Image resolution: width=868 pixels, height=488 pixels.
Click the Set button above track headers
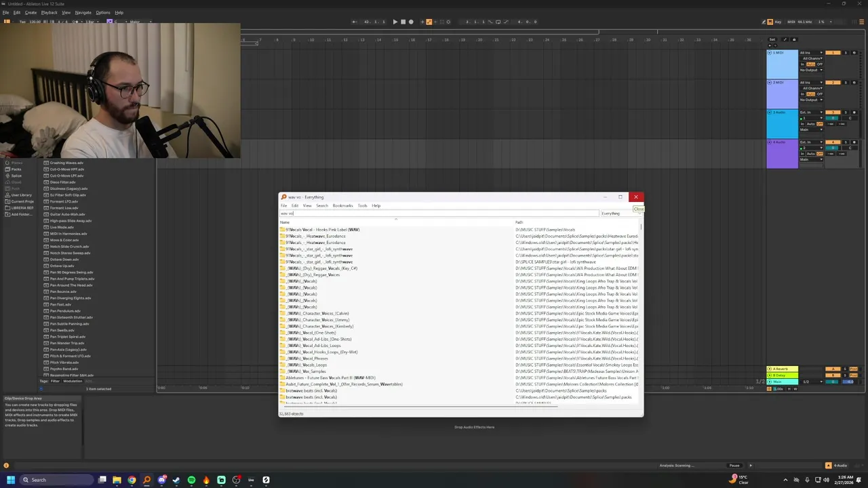(x=772, y=39)
